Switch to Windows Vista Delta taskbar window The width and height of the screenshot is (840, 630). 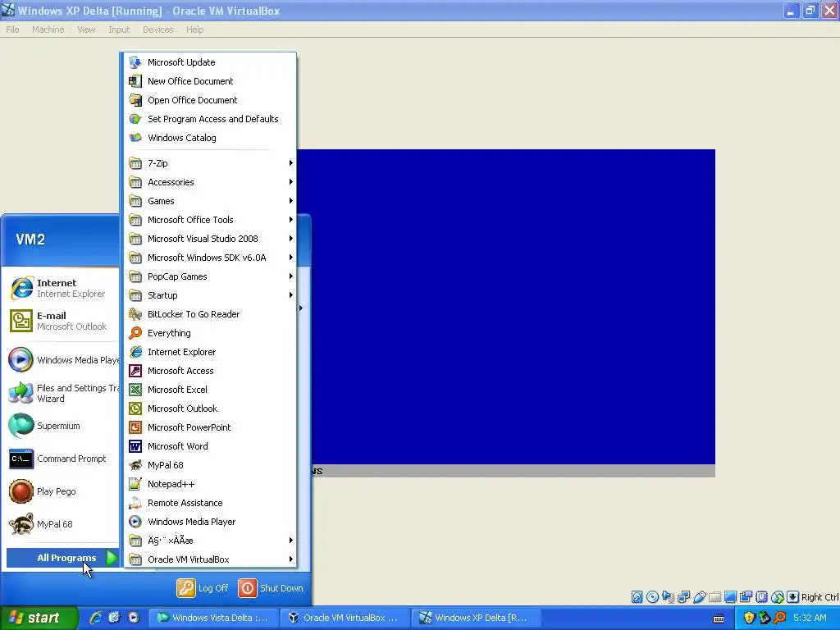[212, 618]
